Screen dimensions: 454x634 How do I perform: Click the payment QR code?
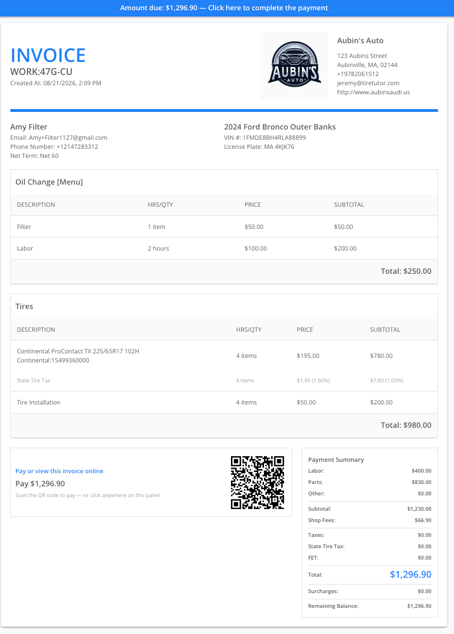point(258,482)
